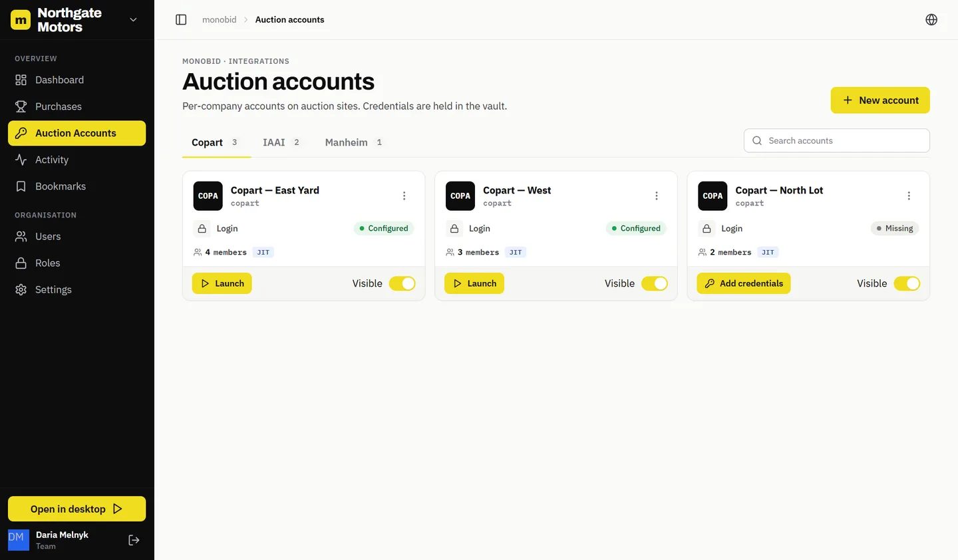Open the Activity page
The image size is (958, 560).
[x=77, y=160]
